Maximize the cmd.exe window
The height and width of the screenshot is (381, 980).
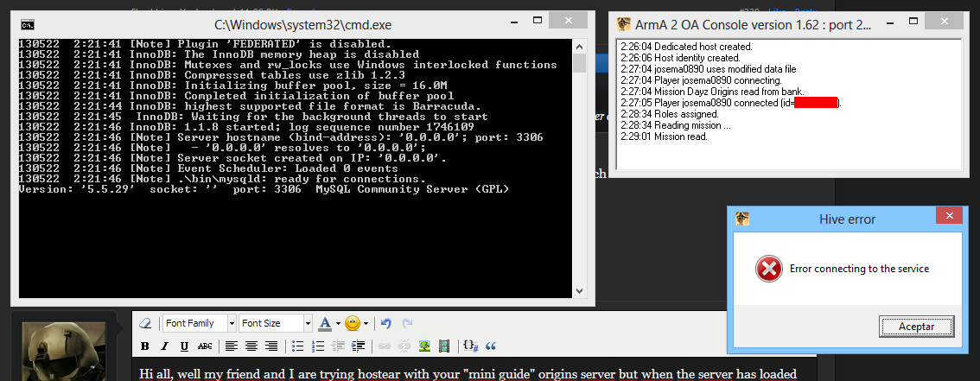[537, 22]
